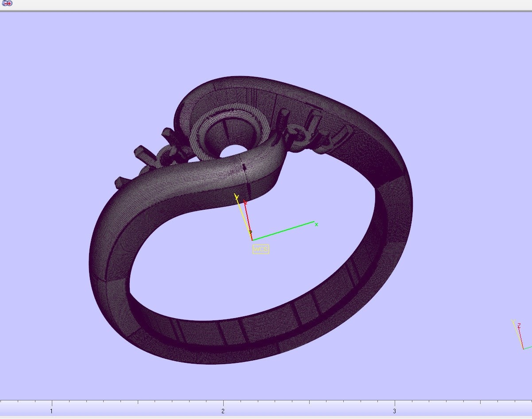This screenshot has width=532, height=419.
Task: Click the yellow WCS label box
Action: tap(260, 250)
